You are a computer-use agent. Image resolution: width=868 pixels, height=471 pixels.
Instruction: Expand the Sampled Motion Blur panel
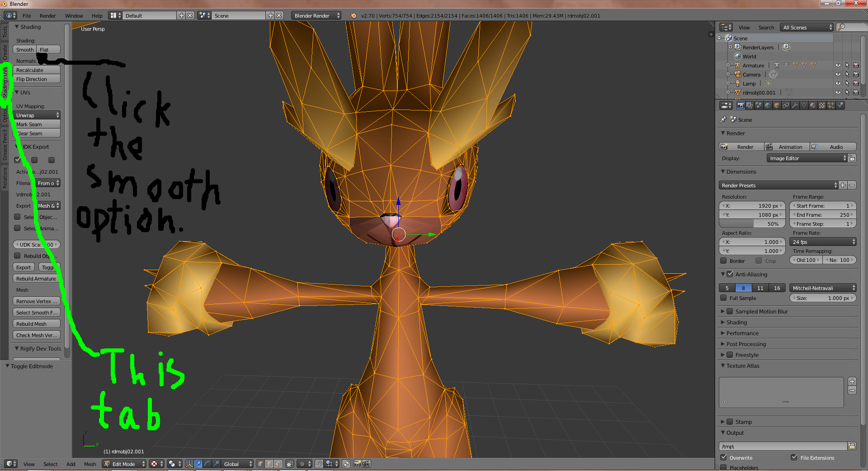(722, 311)
